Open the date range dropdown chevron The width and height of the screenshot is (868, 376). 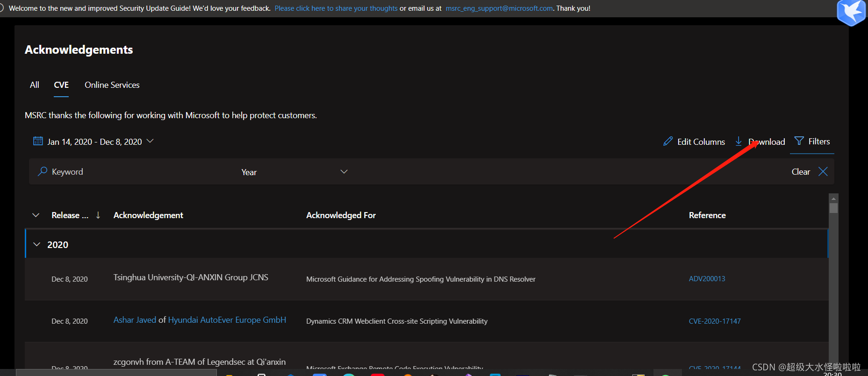(x=150, y=141)
